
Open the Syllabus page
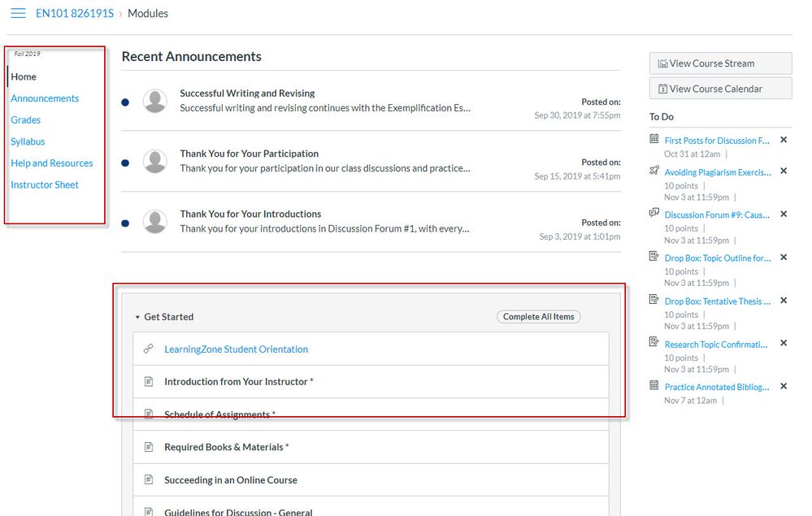point(28,141)
